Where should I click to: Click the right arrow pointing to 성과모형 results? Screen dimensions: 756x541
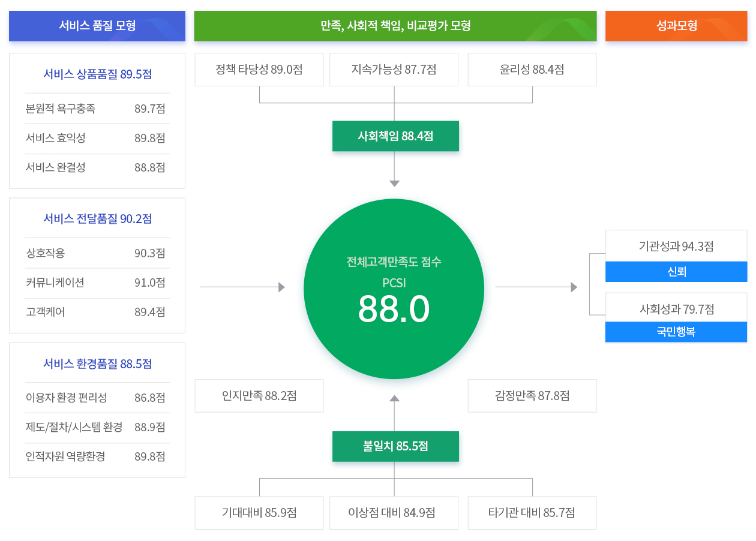click(x=536, y=287)
